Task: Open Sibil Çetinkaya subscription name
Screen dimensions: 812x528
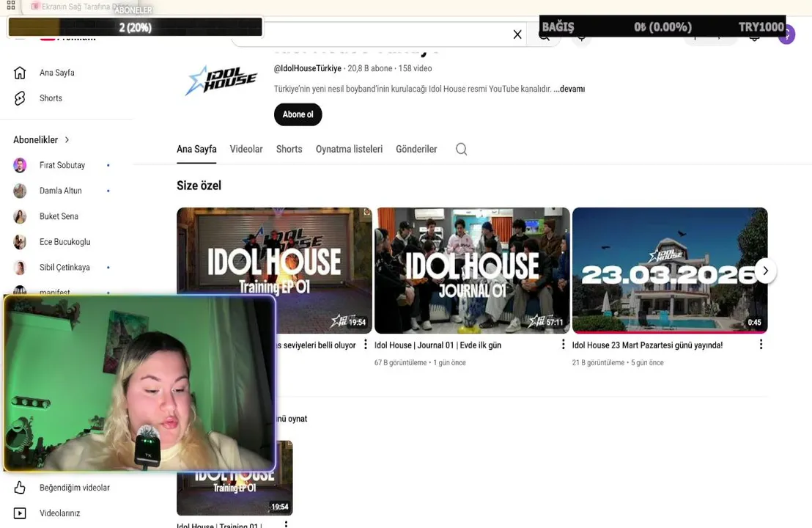Action: click(64, 268)
